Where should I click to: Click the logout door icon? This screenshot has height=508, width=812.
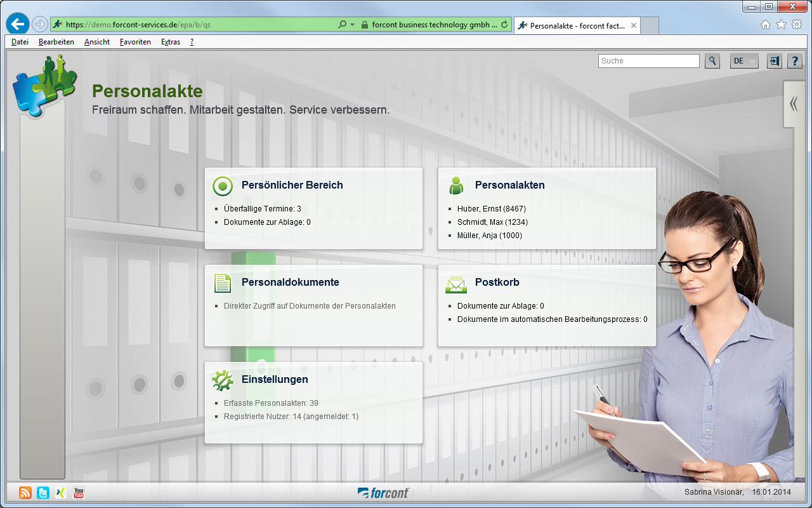[774, 61]
